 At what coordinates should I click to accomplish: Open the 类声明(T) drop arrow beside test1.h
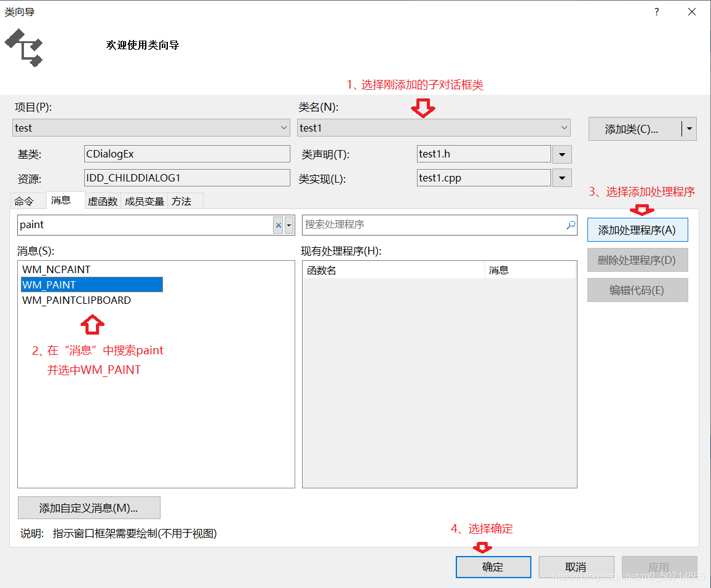562,154
